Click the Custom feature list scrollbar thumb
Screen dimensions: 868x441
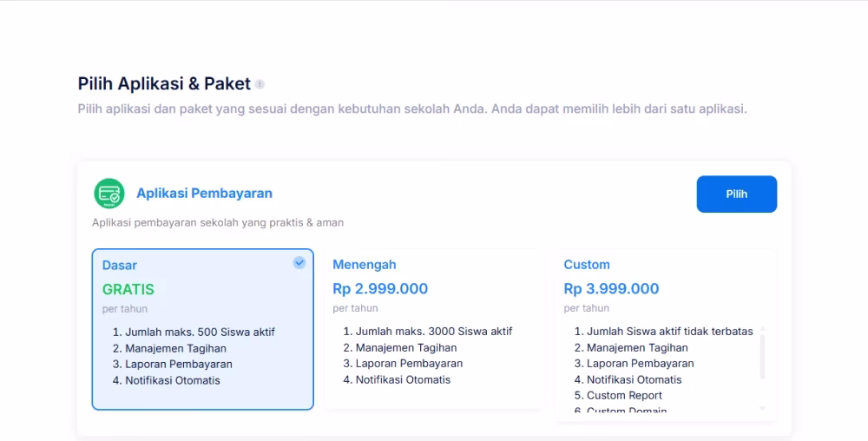point(763,356)
